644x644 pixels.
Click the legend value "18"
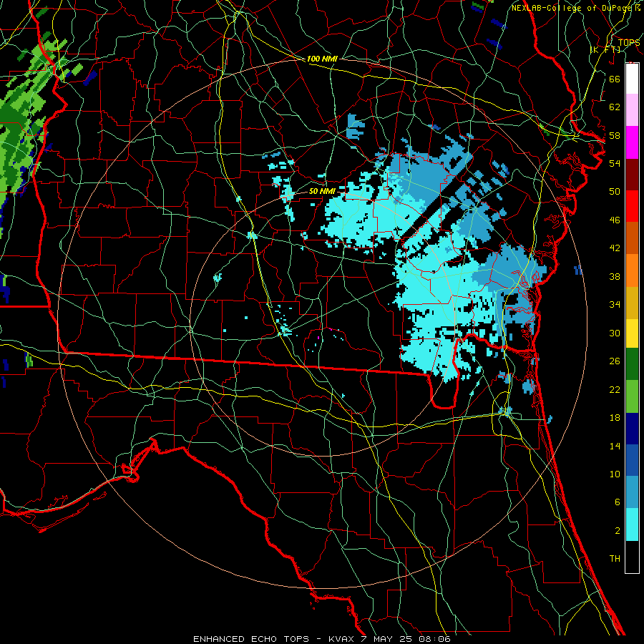click(x=615, y=418)
